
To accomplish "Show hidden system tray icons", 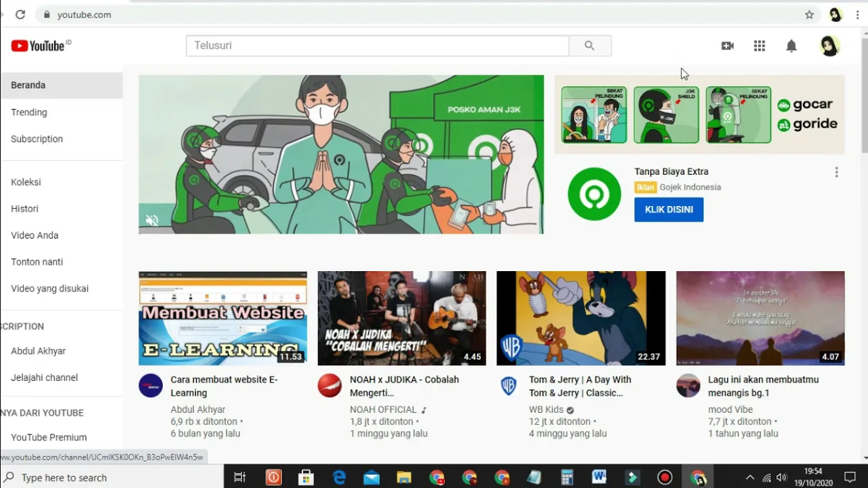I will pos(750,477).
